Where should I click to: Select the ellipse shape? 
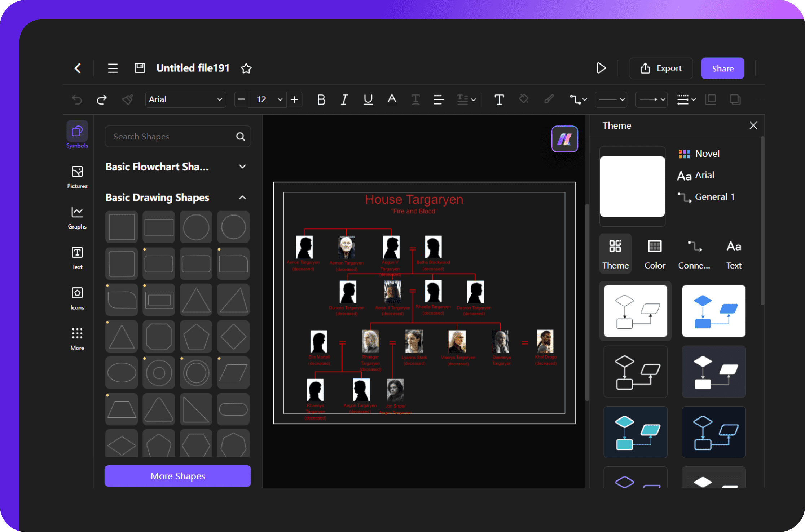122,373
